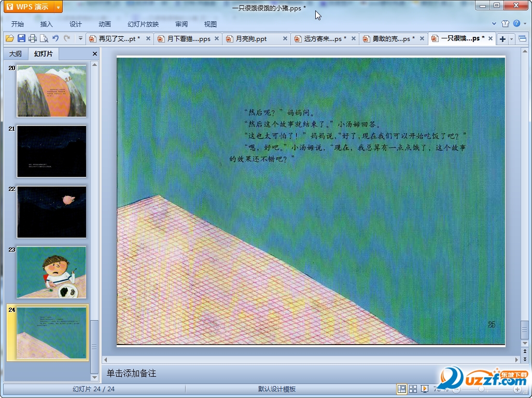Close the 远方寄来...ps document tab

[x=354, y=39]
